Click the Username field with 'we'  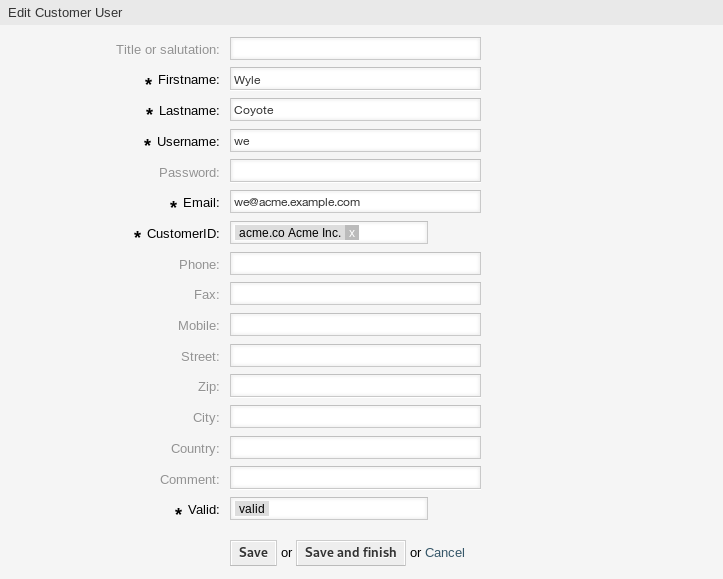pyautogui.click(x=356, y=141)
